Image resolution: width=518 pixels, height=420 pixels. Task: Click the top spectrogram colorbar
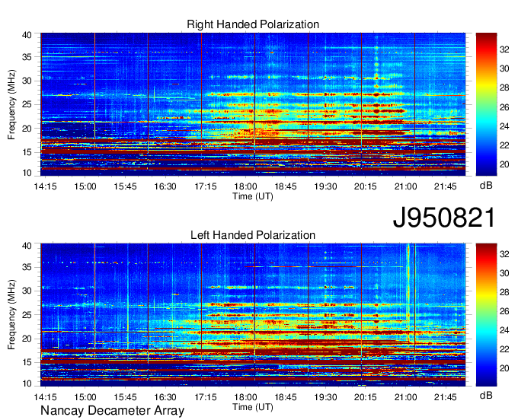point(486,104)
